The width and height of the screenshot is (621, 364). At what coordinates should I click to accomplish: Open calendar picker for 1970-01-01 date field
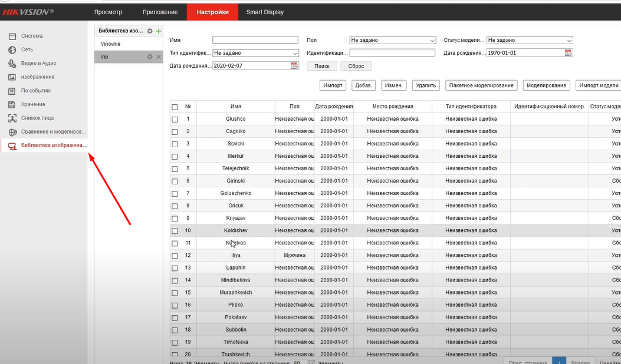pyautogui.click(x=568, y=53)
